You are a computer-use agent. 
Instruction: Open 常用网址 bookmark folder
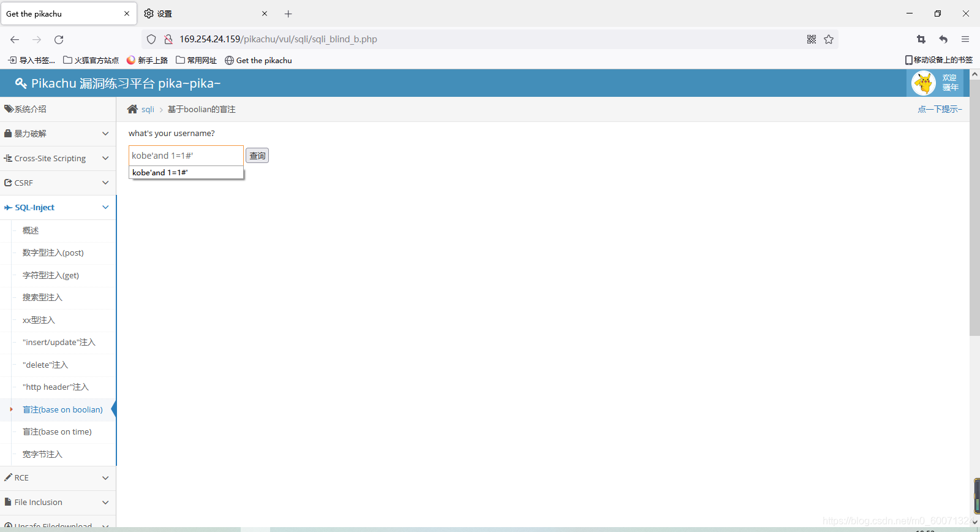click(197, 60)
